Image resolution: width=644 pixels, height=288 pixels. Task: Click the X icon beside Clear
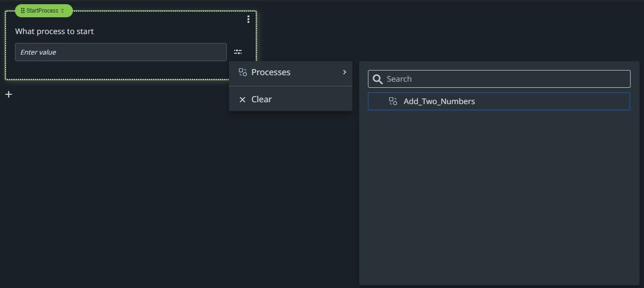pos(242,99)
